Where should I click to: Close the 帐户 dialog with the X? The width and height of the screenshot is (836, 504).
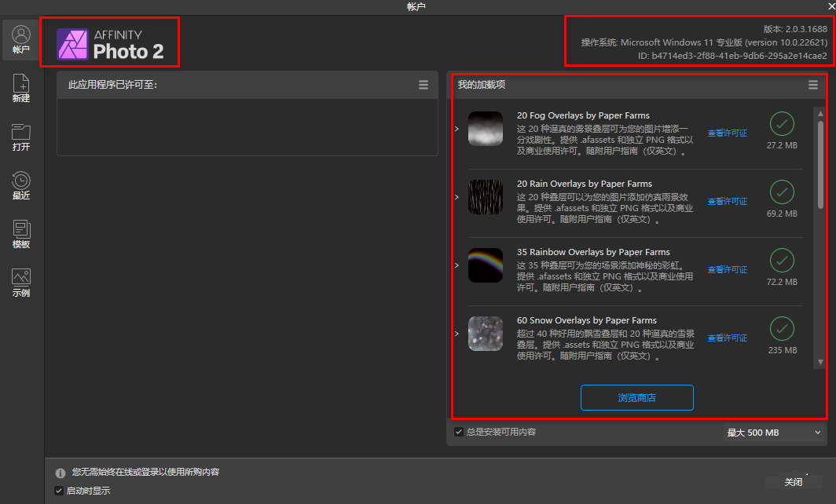[x=831, y=6]
